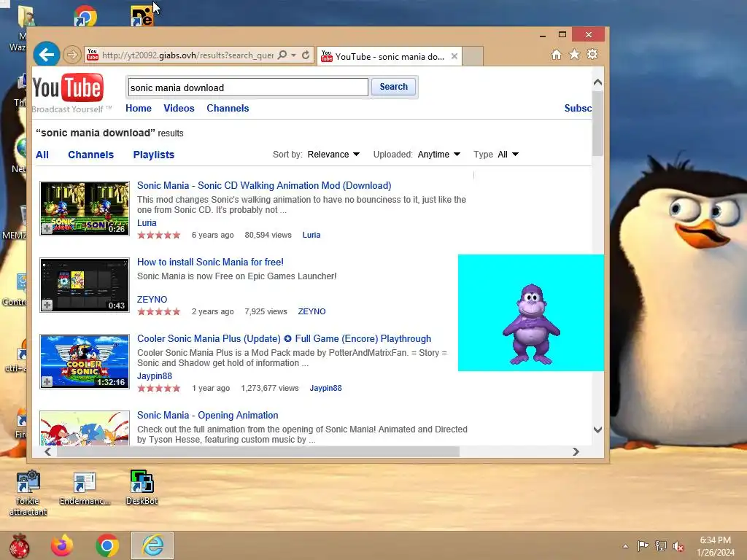Click the browser Back arrow button

[x=46, y=55]
